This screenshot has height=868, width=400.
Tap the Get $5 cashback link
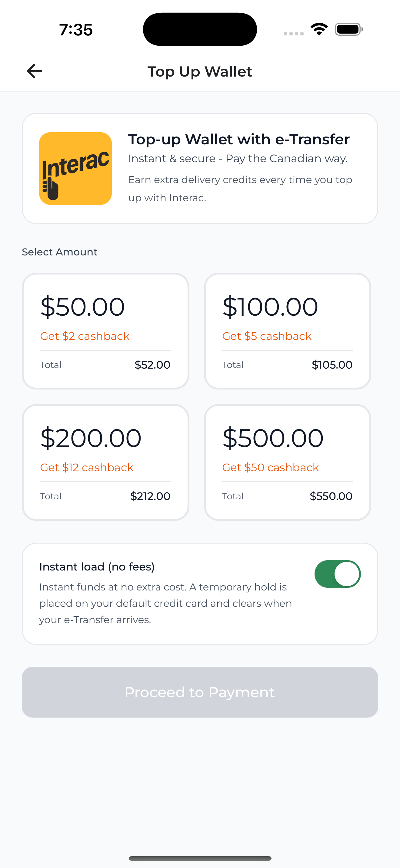click(266, 336)
